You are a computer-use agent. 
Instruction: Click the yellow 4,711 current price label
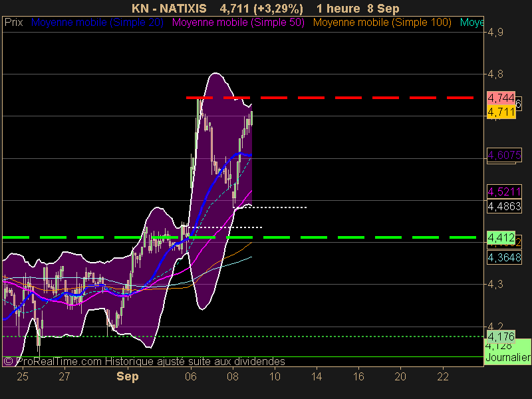(501, 112)
